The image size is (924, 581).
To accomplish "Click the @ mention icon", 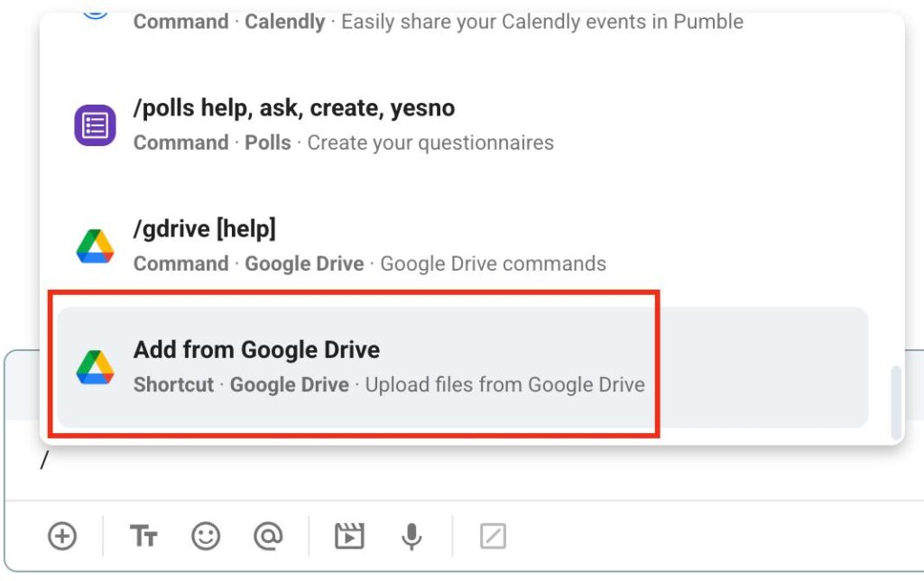I will click(x=268, y=535).
